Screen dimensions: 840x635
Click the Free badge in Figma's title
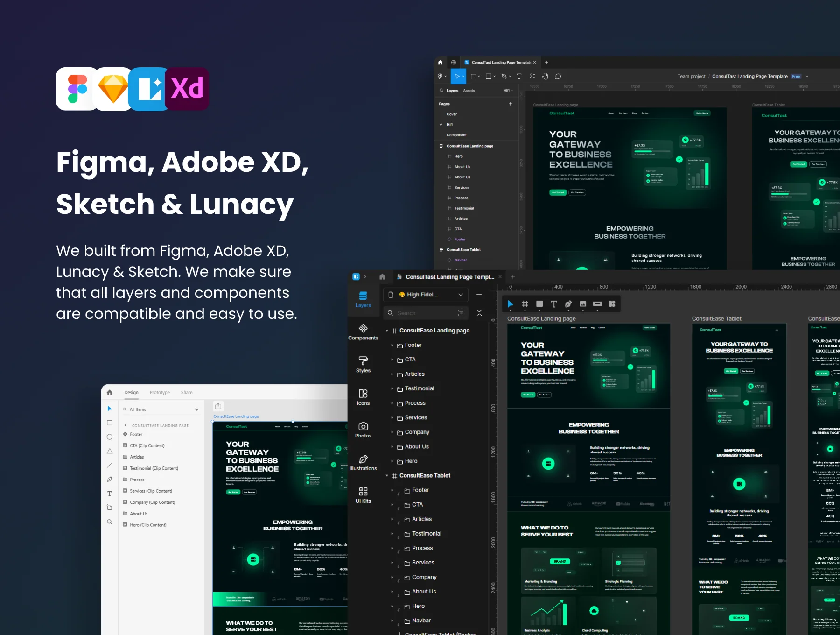[x=796, y=76]
